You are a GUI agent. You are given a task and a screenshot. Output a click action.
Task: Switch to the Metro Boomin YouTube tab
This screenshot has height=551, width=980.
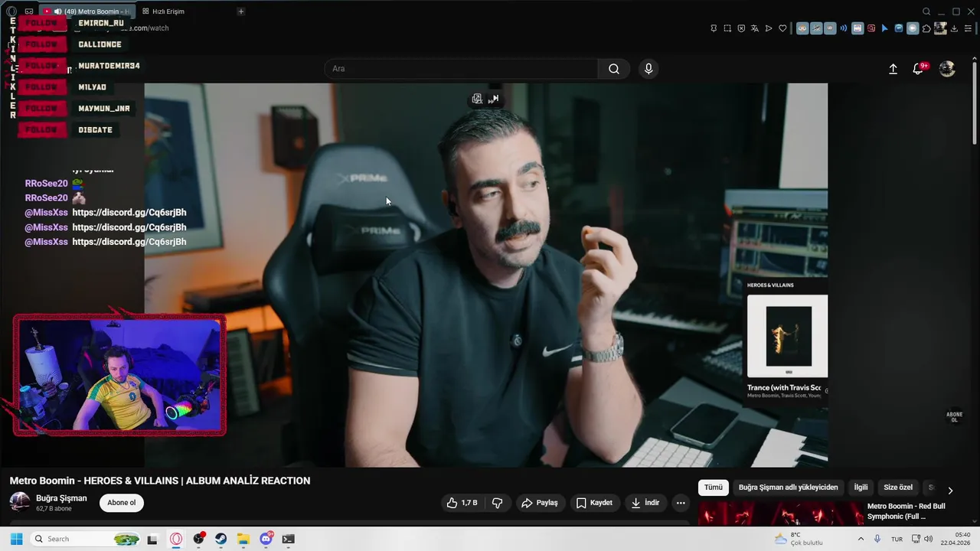click(x=86, y=11)
